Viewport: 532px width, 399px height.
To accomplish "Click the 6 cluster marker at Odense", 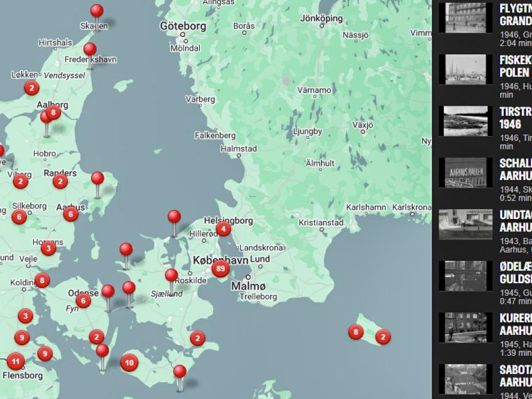I will click(83, 300).
